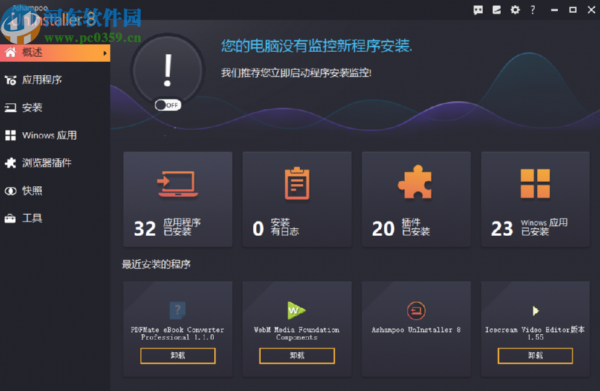Open the feedback chat icon in title bar
Viewport: 600px width, 391px height.
478,10
